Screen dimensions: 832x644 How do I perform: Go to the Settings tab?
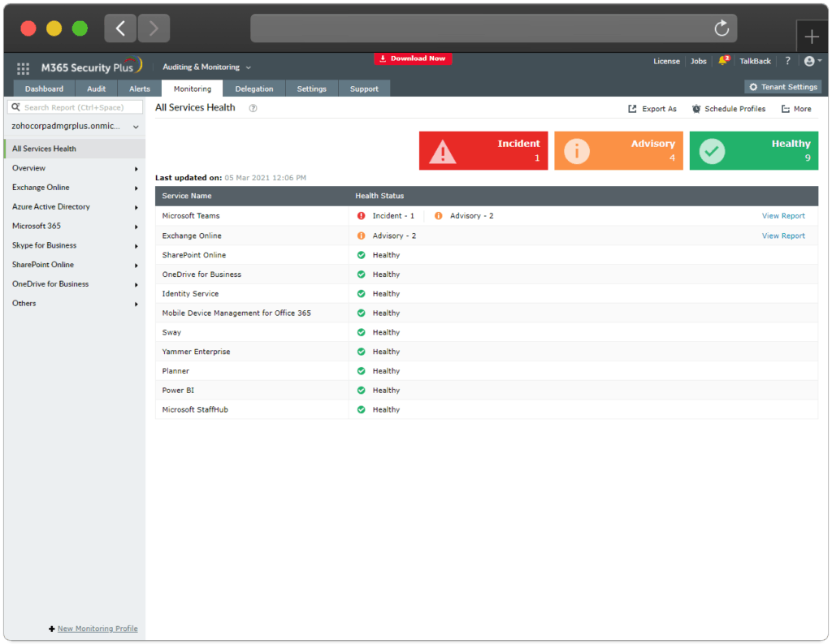(311, 89)
